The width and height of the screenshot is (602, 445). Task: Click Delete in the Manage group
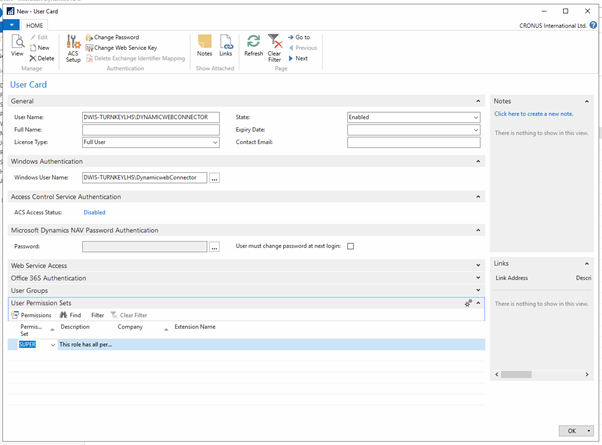pos(42,59)
